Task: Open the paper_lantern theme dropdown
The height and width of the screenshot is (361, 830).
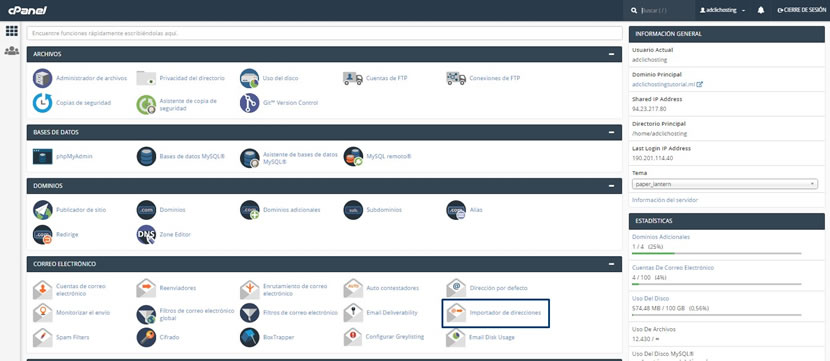Action: [725, 184]
